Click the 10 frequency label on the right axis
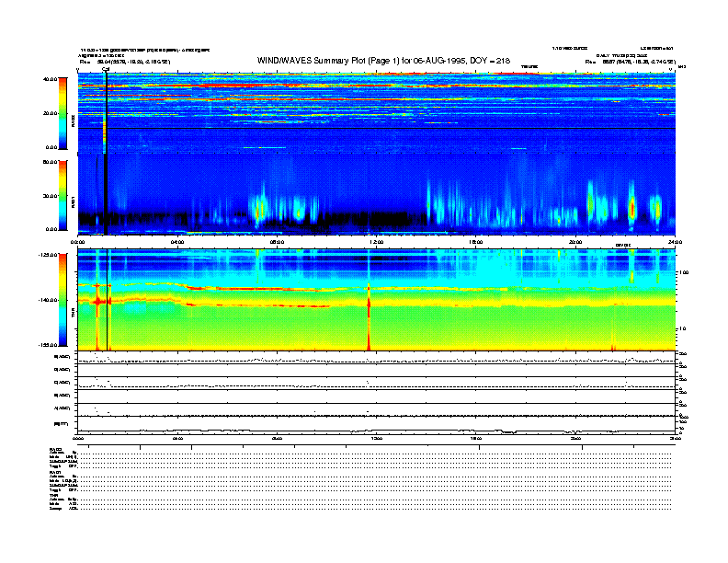This screenshot has height=563, width=728. (682, 328)
